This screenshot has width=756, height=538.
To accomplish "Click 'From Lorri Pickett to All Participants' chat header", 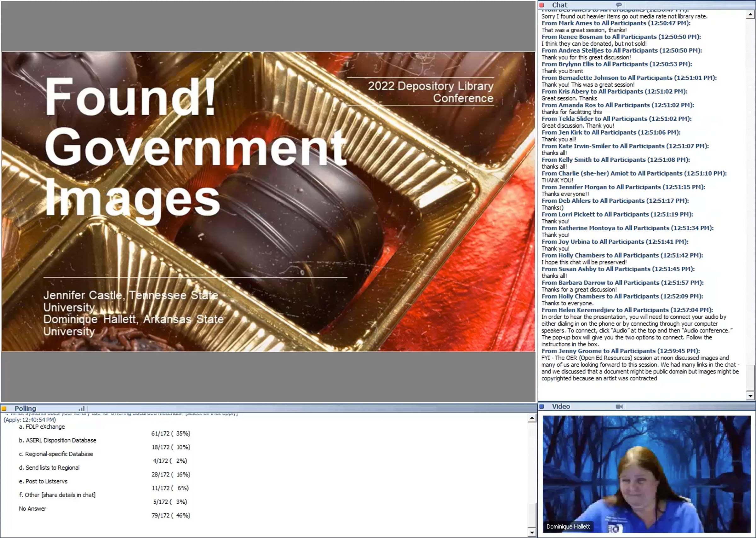I will point(617,214).
